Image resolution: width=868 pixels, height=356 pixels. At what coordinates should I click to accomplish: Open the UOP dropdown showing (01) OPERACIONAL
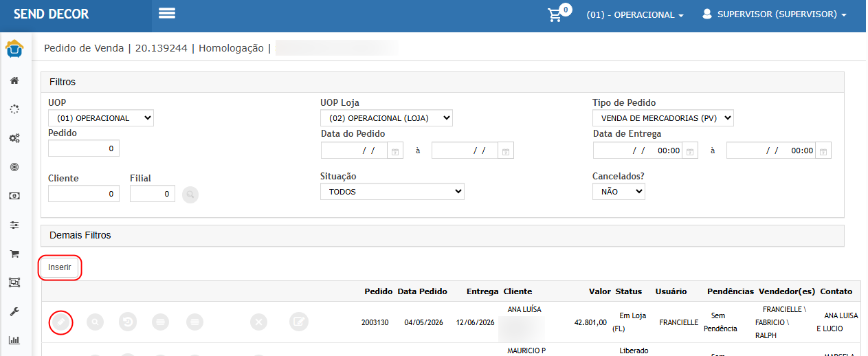(x=101, y=118)
